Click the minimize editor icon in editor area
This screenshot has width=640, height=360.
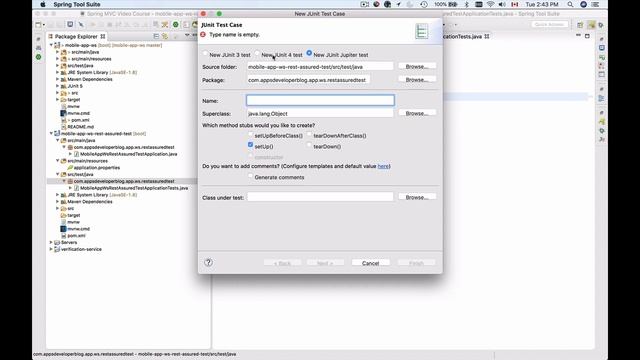(578, 36)
